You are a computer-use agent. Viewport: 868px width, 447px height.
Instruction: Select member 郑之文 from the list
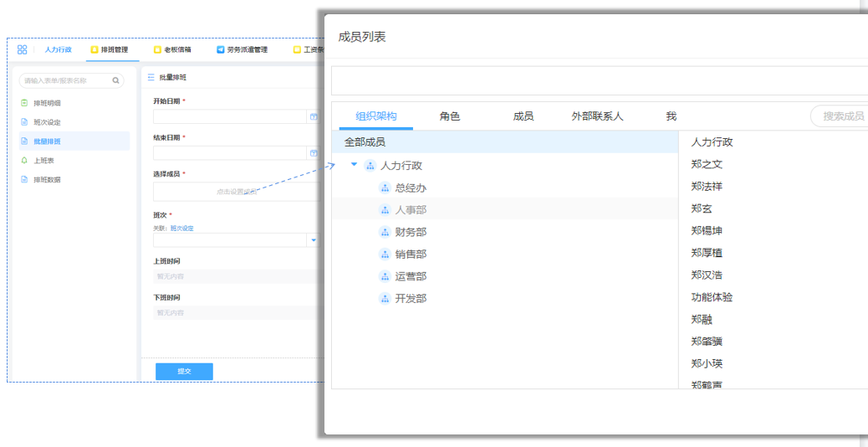coord(707,164)
